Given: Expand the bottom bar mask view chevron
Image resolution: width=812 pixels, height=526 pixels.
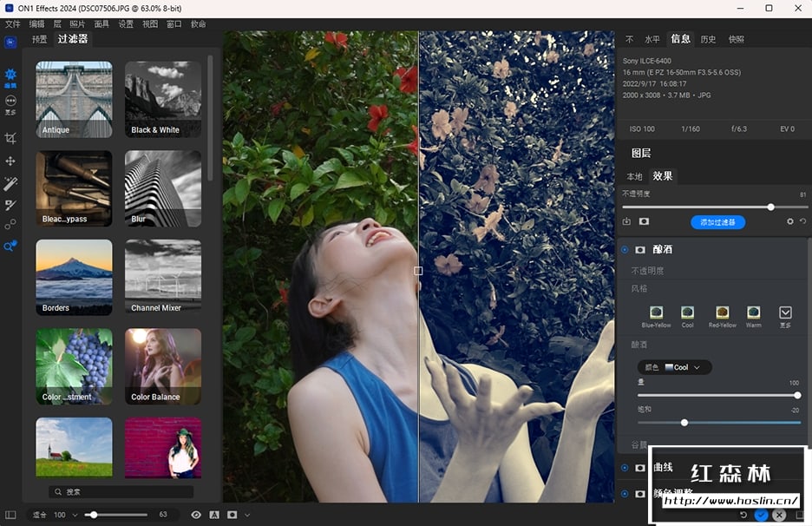Looking at the screenshot, I should tap(247, 515).
